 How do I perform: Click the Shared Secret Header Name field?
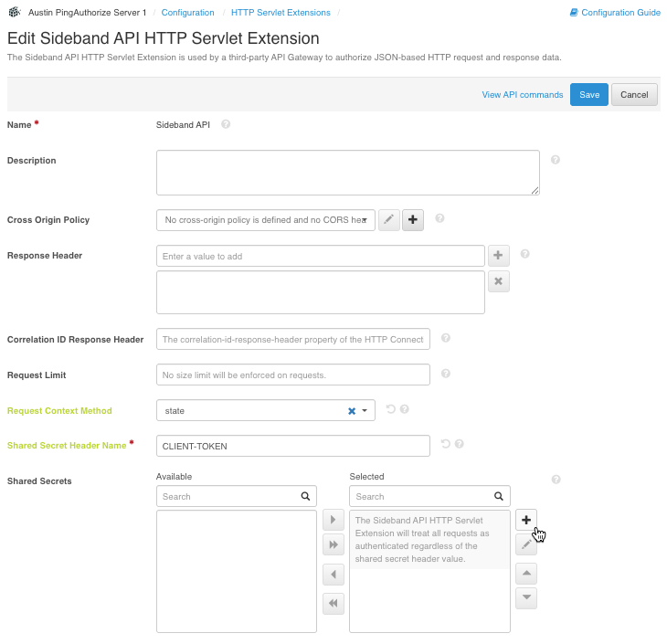coord(292,446)
